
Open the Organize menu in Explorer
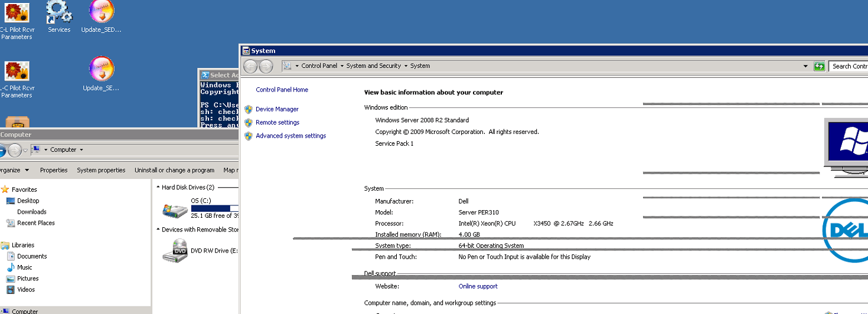point(13,170)
